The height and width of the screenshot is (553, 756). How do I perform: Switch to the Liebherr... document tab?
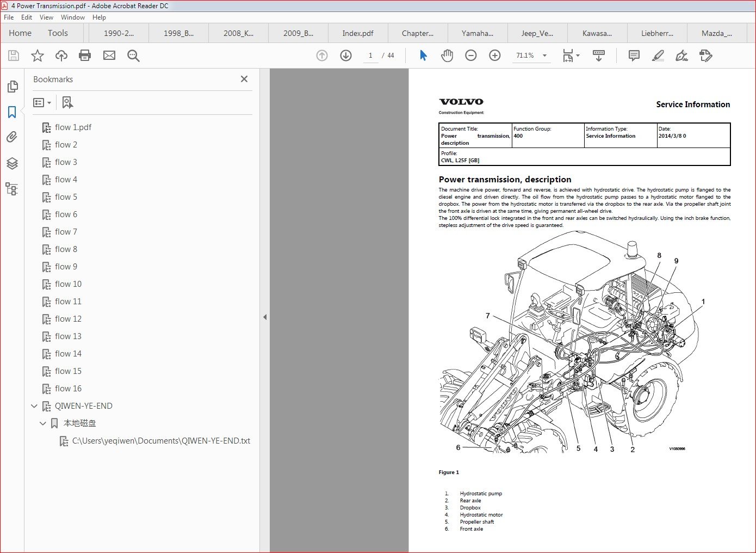click(657, 33)
